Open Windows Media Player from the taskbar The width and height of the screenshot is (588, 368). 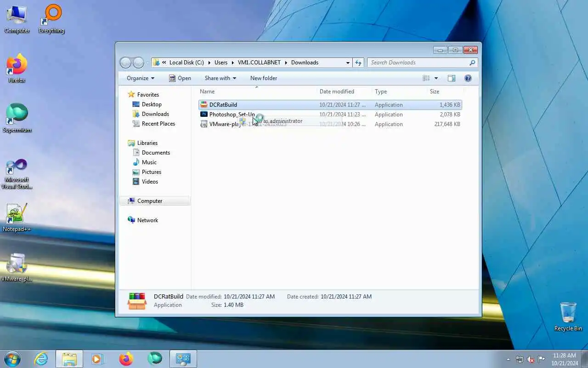tap(97, 359)
